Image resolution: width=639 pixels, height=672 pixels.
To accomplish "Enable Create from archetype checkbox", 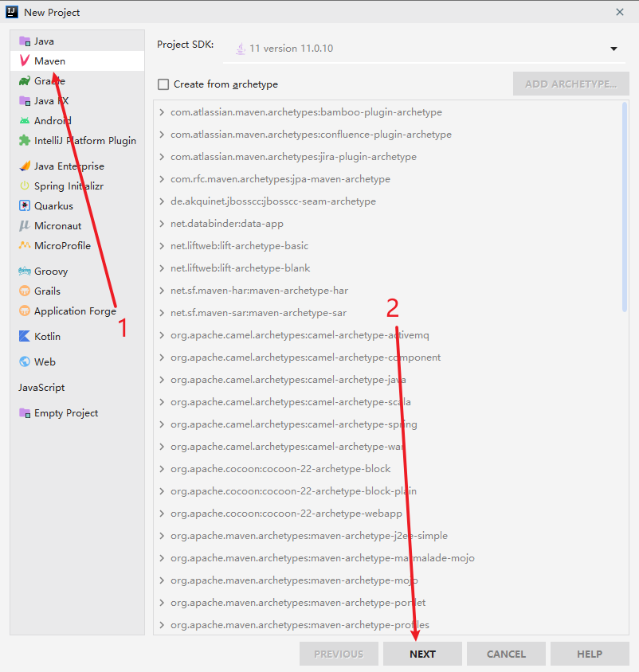I will tap(163, 84).
